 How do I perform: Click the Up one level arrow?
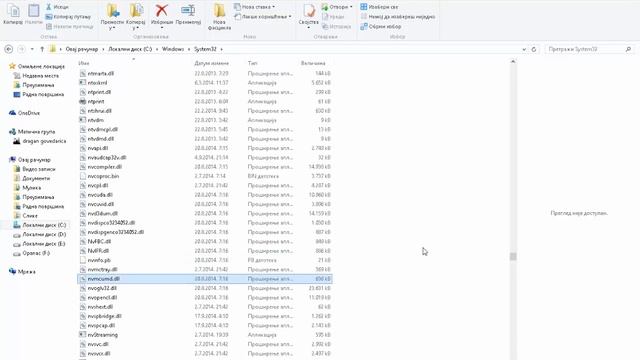click(42, 49)
